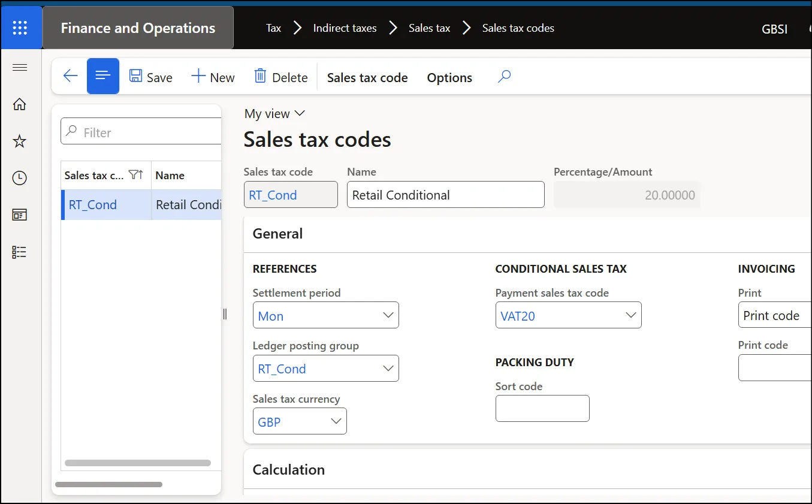The height and width of the screenshot is (504, 812).
Task: Click the Sort code input field
Action: pos(542,408)
